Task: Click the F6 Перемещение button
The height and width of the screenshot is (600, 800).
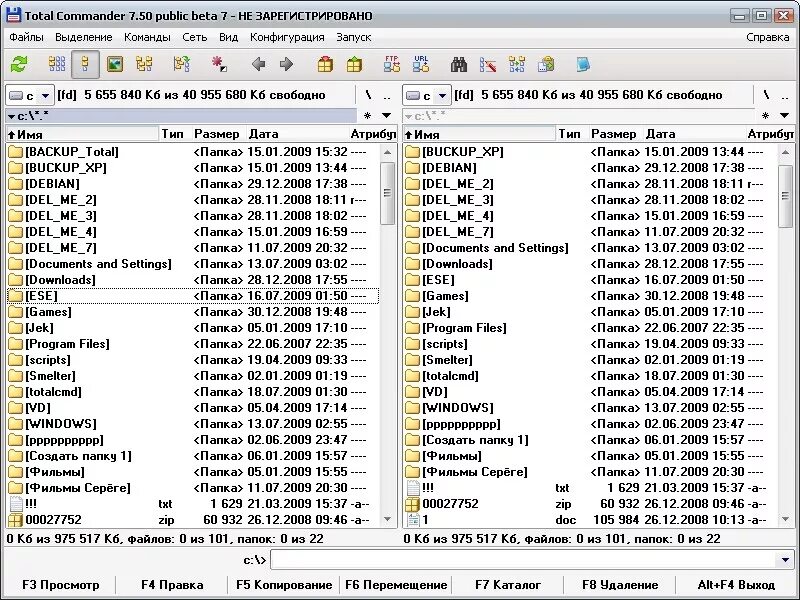Action: coord(396,585)
